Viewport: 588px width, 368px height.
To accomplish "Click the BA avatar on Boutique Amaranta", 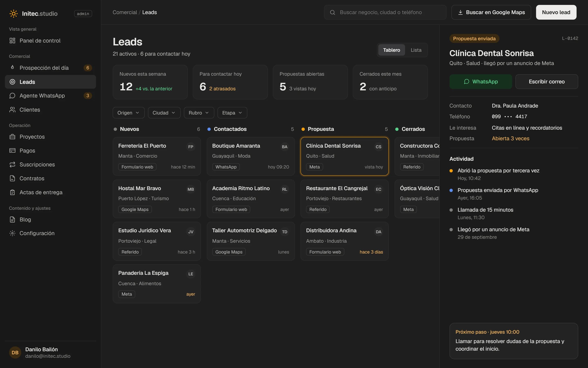I will pyautogui.click(x=285, y=147).
